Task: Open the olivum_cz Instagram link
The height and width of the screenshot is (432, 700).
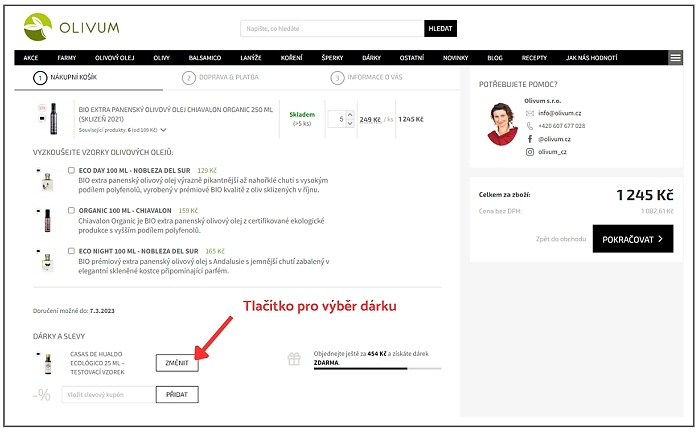Action: (x=552, y=152)
